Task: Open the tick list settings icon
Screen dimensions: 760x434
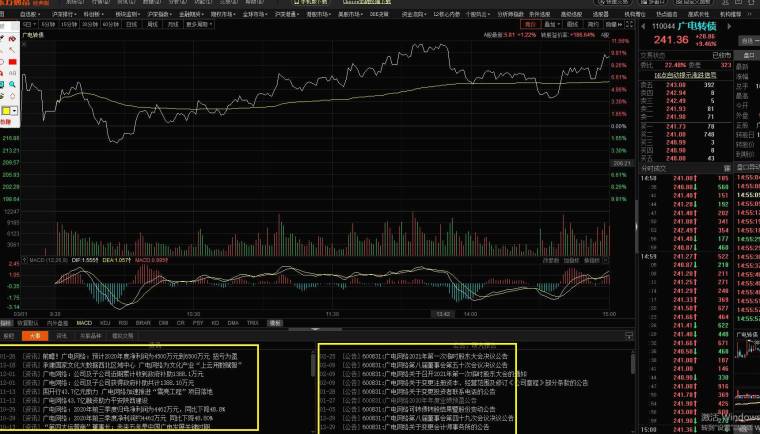Action: 727,168
